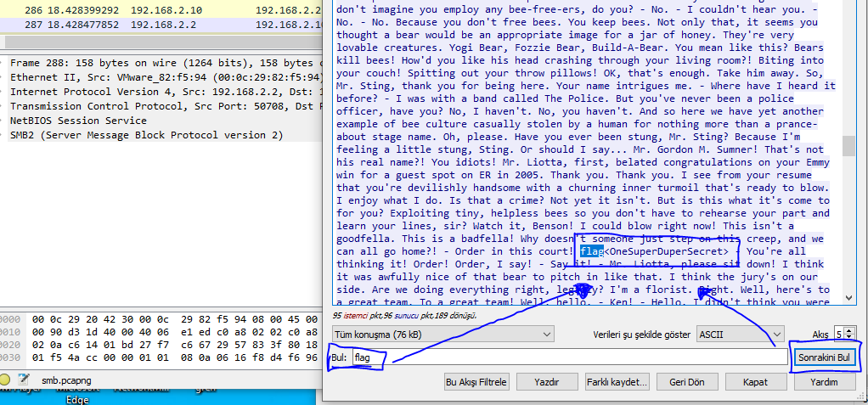
Task: Open the ASCII data format dropdown
Action: 740,335
